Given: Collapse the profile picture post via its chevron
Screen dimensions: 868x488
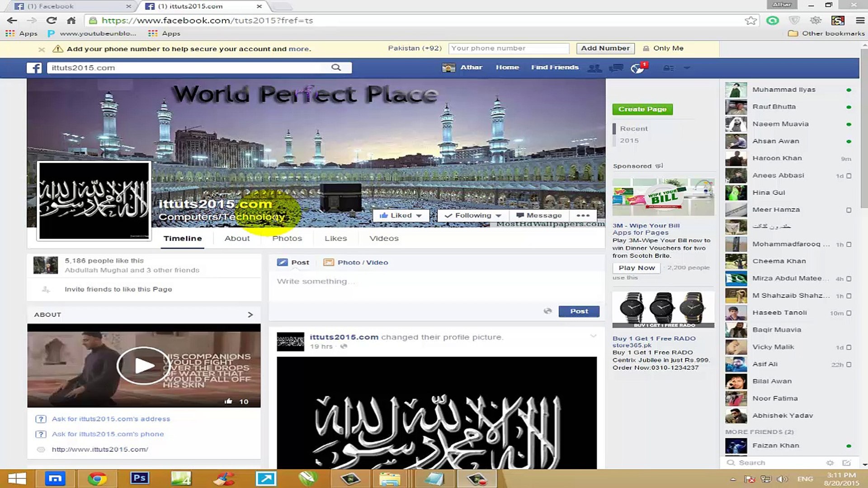Looking at the screenshot, I should tap(593, 336).
